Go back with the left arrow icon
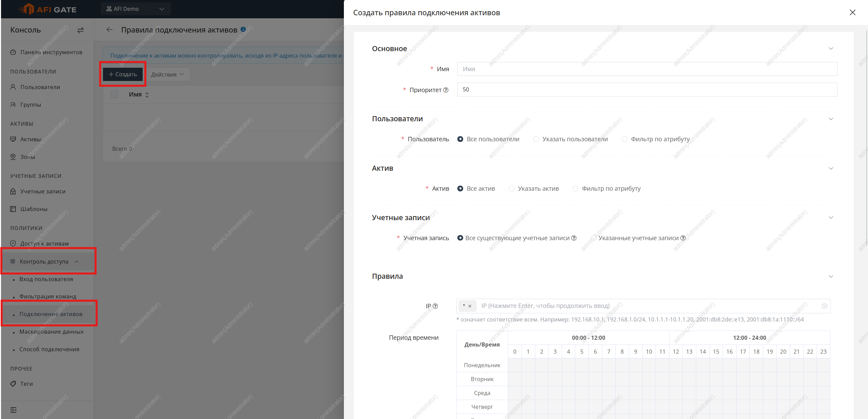The image size is (868, 419). (109, 30)
